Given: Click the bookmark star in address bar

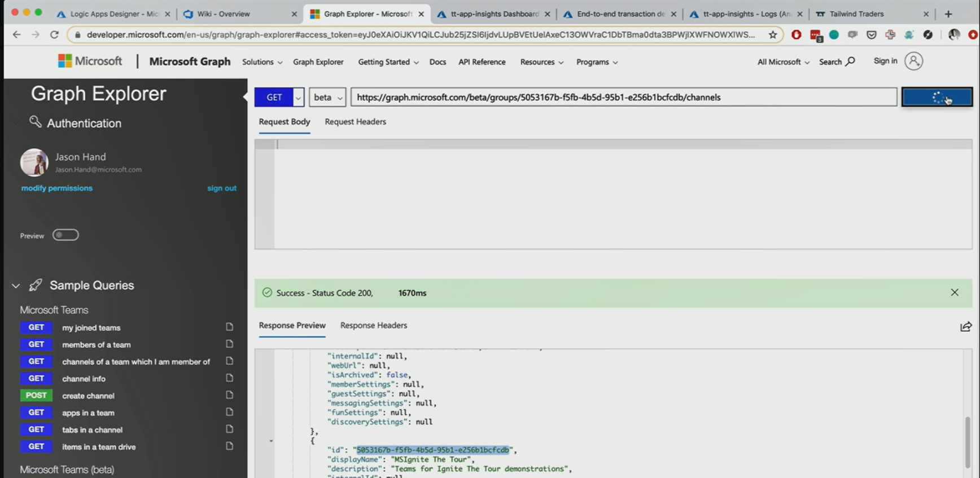Looking at the screenshot, I should click(773, 35).
